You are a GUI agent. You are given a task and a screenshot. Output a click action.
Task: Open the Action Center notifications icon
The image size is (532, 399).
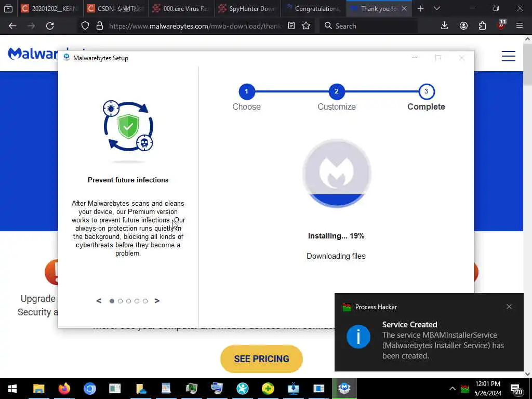516,389
